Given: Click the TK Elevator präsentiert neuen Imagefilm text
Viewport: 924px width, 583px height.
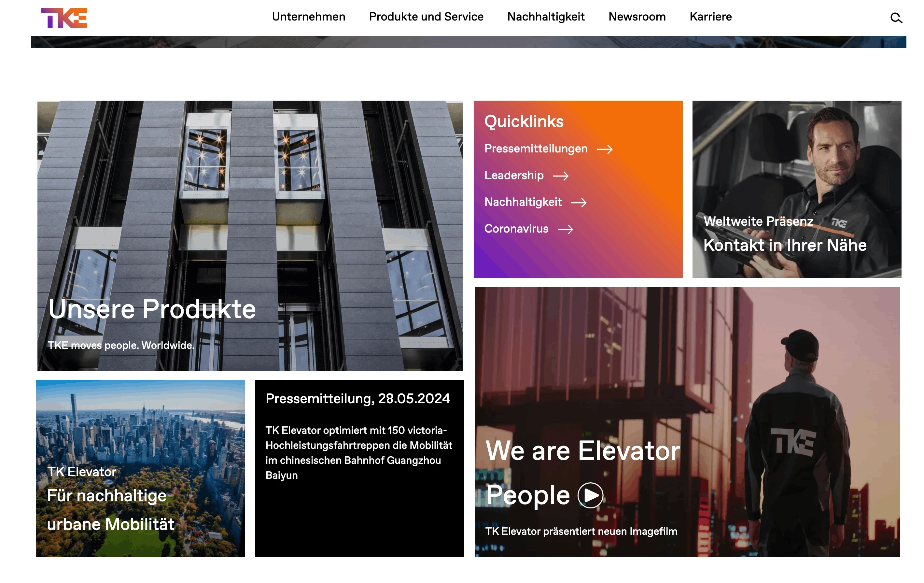Looking at the screenshot, I should point(581,531).
